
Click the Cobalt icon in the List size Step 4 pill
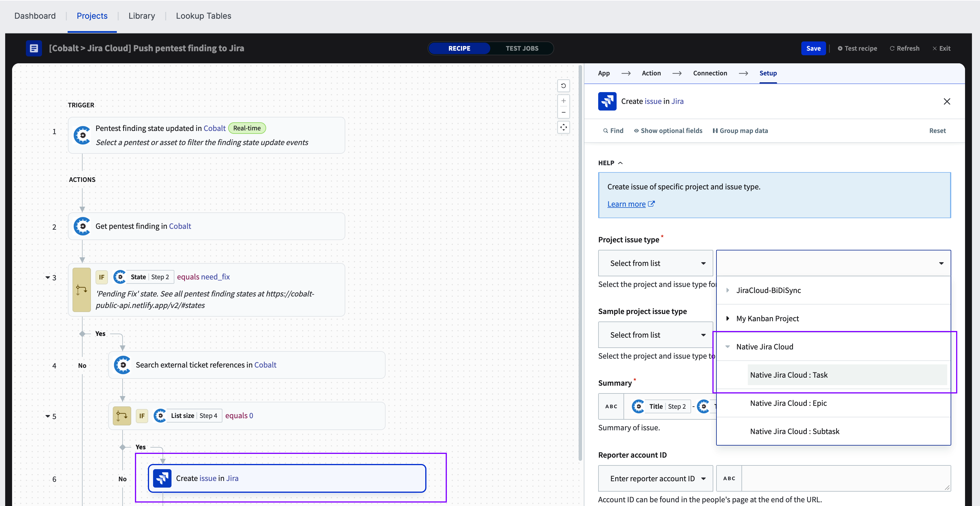click(160, 416)
